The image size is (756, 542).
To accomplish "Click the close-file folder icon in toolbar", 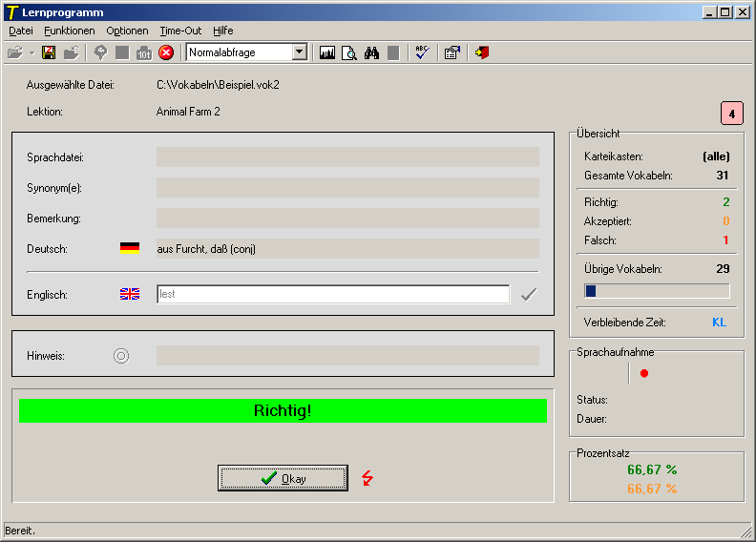I will 72,52.
